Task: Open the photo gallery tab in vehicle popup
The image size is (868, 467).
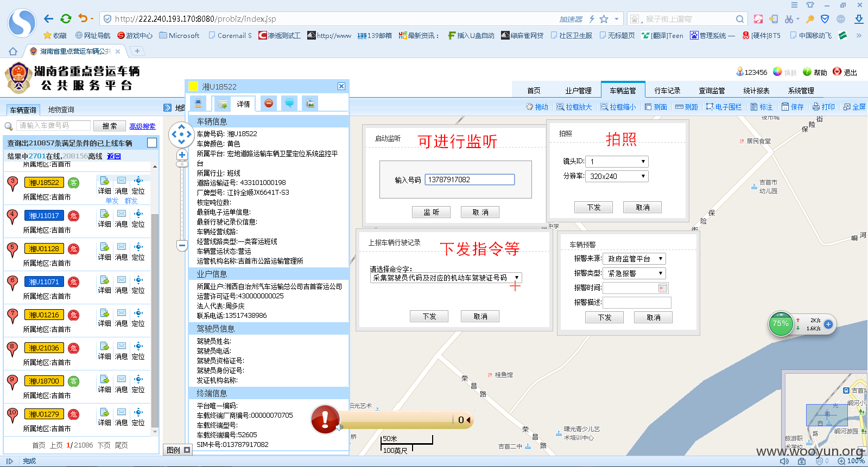Action: click(x=310, y=103)
